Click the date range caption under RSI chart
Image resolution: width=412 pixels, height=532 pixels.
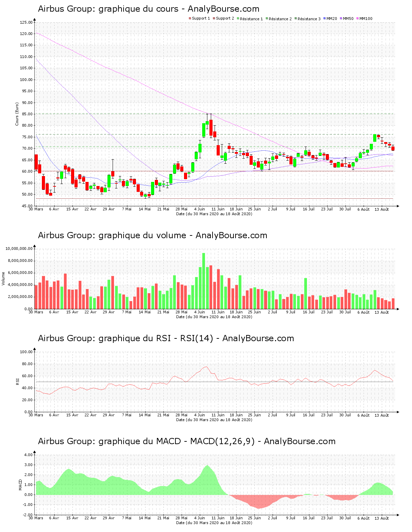[x=214, y=420]
